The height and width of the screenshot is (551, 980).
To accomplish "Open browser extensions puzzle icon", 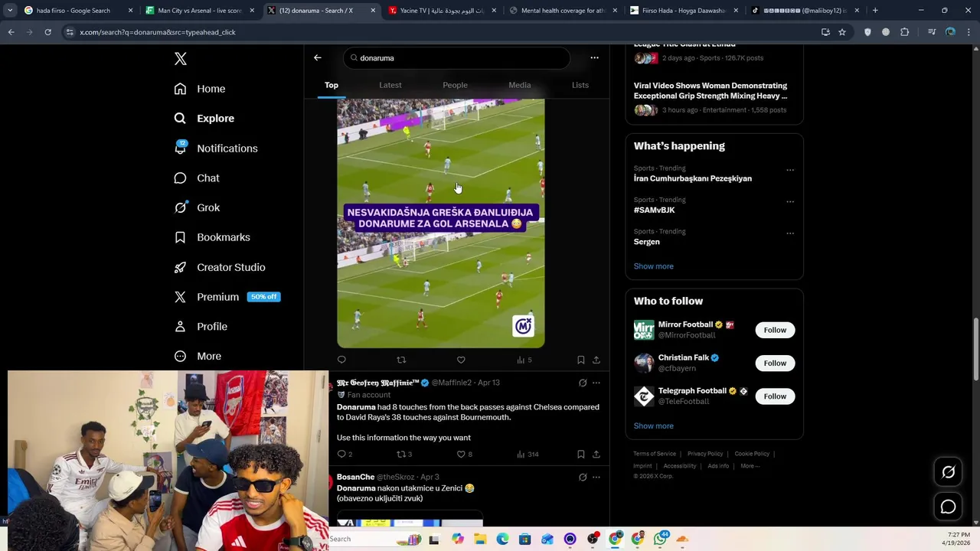I will point(905,32).
